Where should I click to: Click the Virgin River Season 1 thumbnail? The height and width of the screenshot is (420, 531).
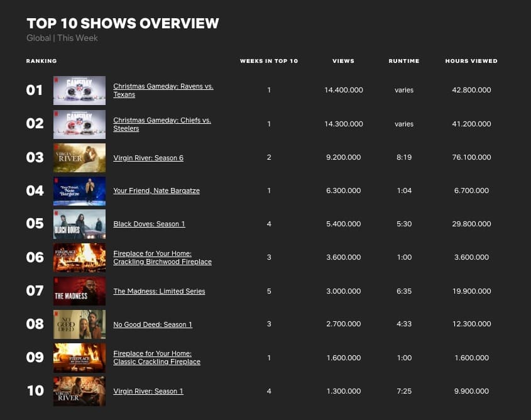coord(79,391)
